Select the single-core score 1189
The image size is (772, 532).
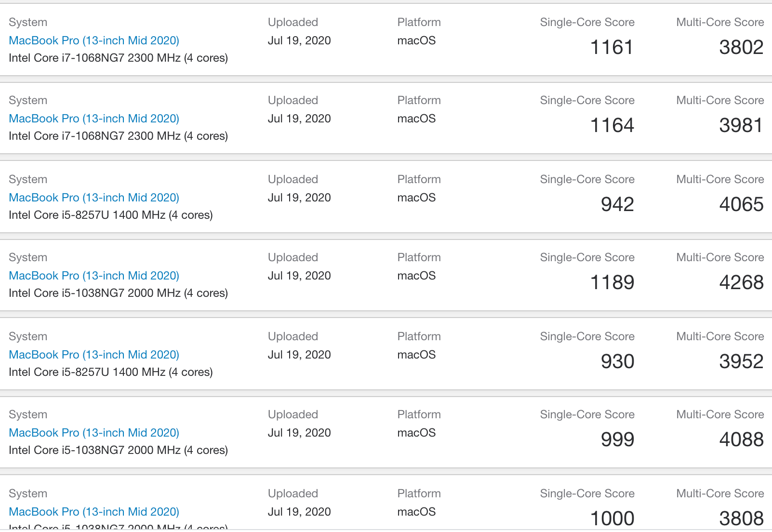(612, 282)
